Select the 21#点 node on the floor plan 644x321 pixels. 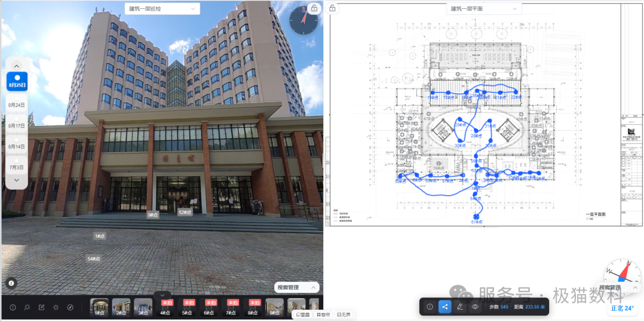[500, 92]
